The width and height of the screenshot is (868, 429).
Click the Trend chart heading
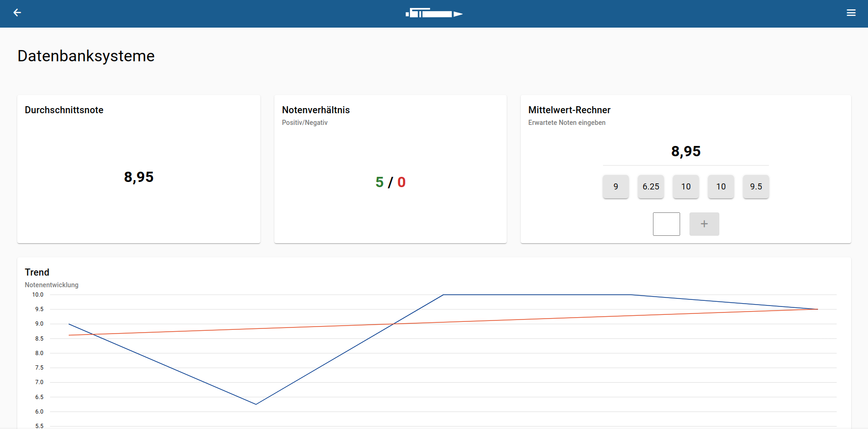[37, 272]
